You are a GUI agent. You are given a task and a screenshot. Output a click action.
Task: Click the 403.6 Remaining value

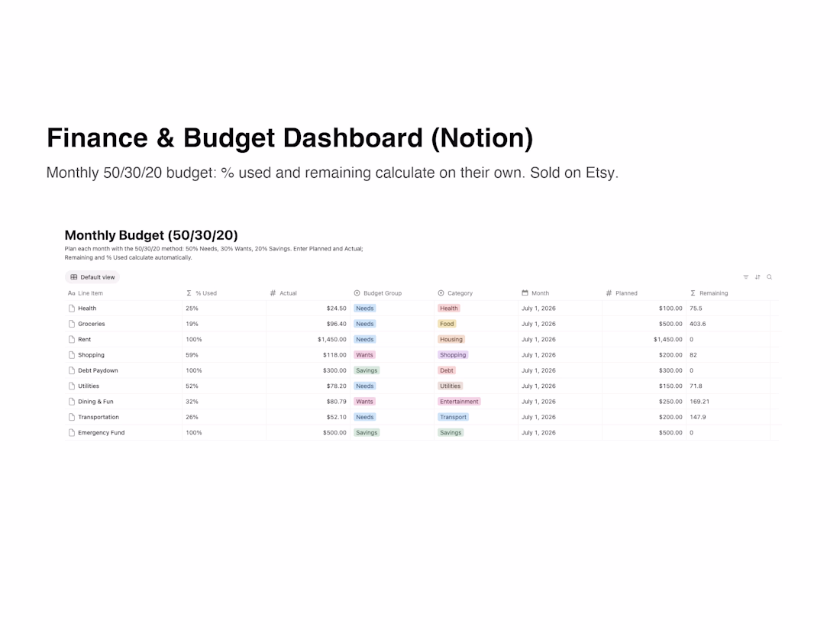click(697, 324)
